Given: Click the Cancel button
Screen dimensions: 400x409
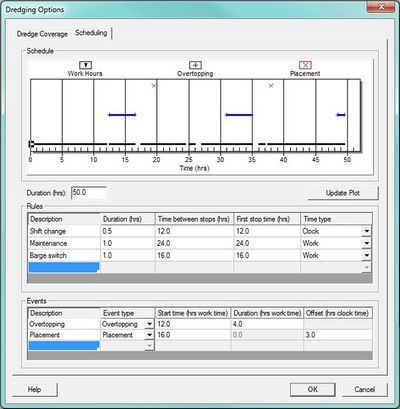Looking at the screenshot, I should click(x=365, y=389).
